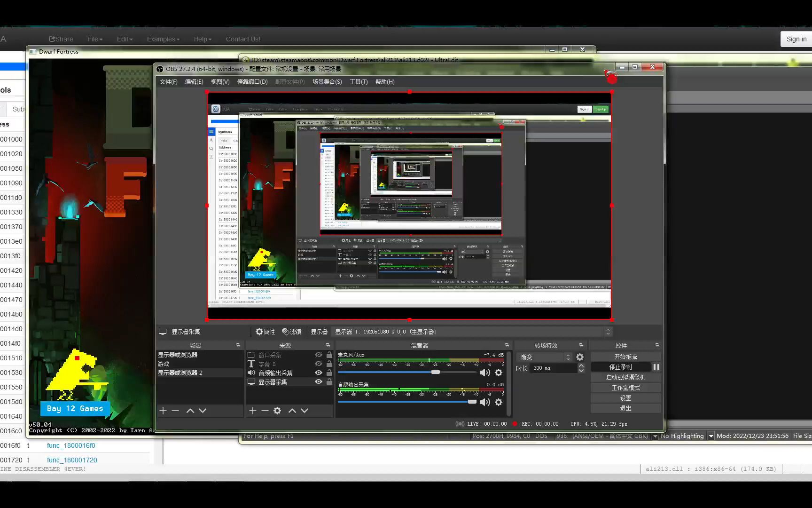Open the 显示器 1 display selection dropdown
812x508 pixels.
pyautogui.click(x=472, y=332)
